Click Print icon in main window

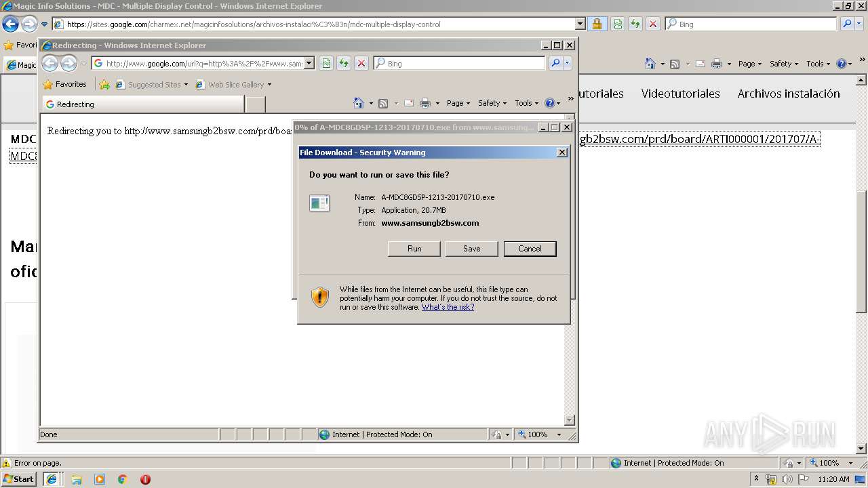[x=717, y=64]
